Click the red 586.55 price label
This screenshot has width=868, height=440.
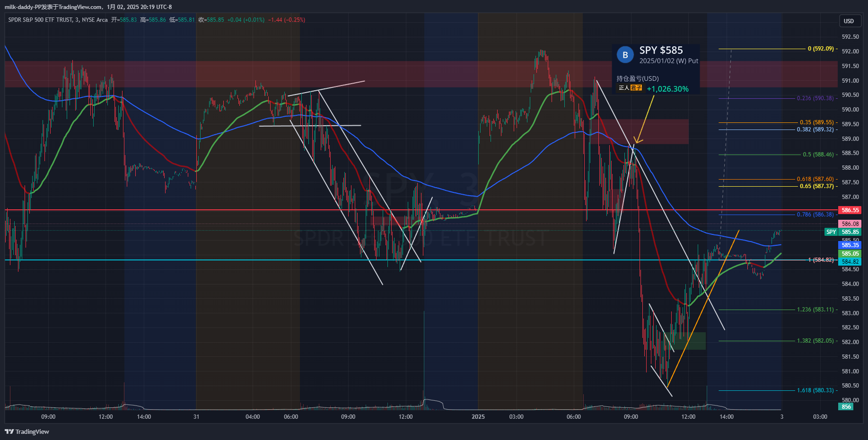click(x=850, y=210)
